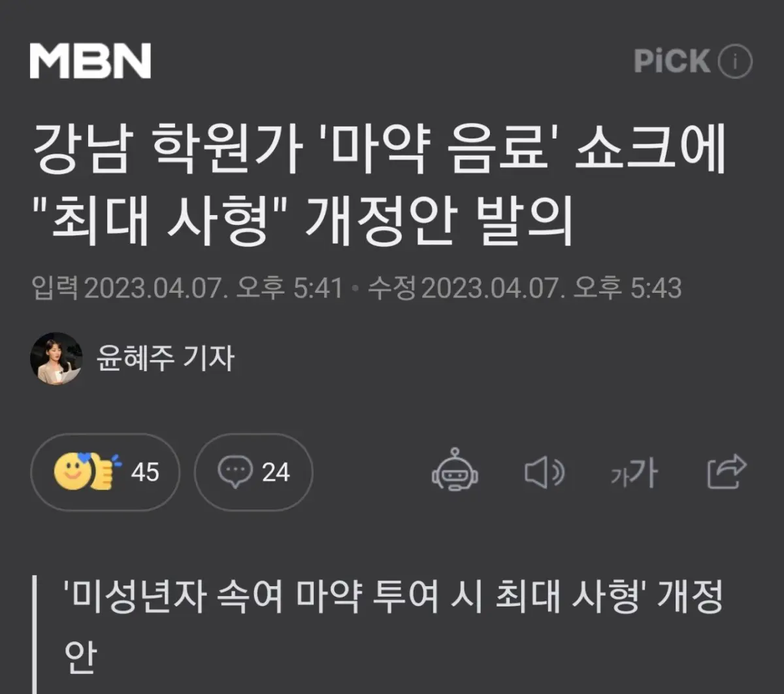
Task: Open the robot AI summary icon
Action: tap(455, 470)
